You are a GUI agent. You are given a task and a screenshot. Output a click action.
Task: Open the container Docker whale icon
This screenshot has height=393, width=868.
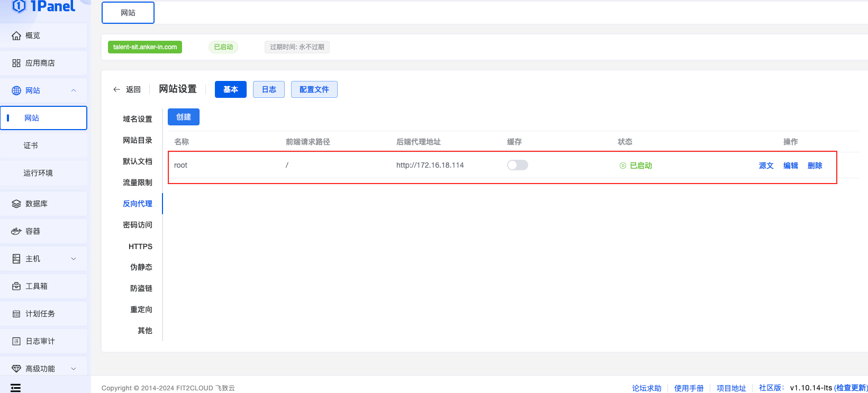(16, 231)
